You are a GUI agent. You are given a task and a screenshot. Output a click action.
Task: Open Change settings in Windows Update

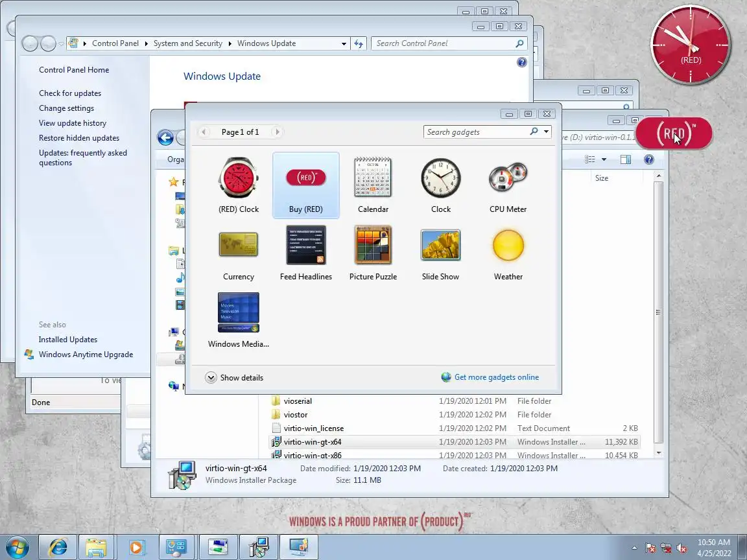coord(66,108)
